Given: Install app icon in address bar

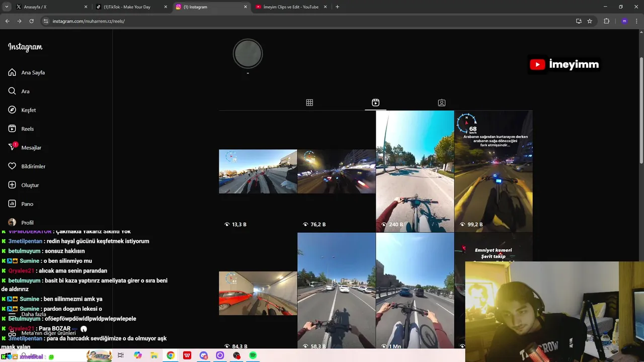Looking at the screenshot, I should point(579,21).
